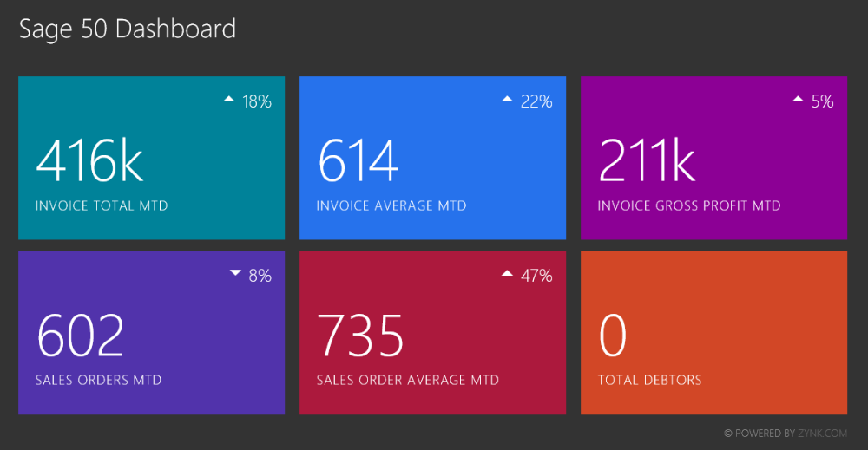Click the SALES ORDERS MTD label
This screenshot has width=868, height=450.
point(99,380)
